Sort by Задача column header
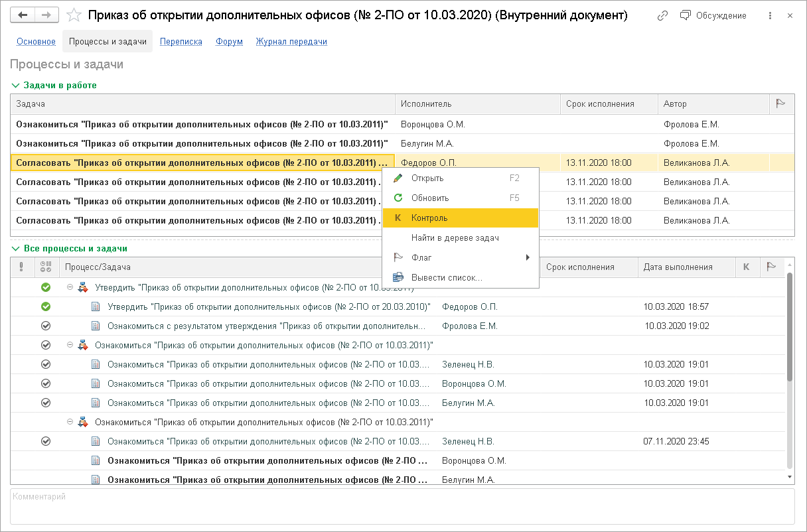Screen dimensions: 807x532 203,103
